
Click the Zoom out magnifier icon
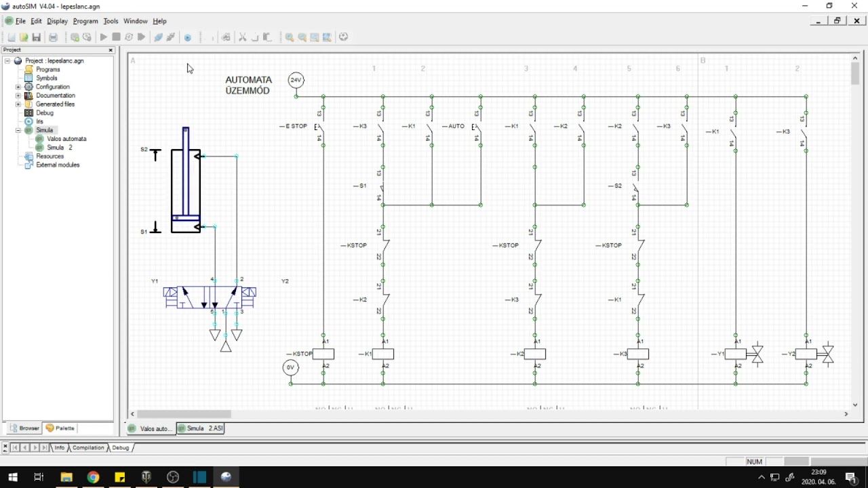[x=302, y=37]
